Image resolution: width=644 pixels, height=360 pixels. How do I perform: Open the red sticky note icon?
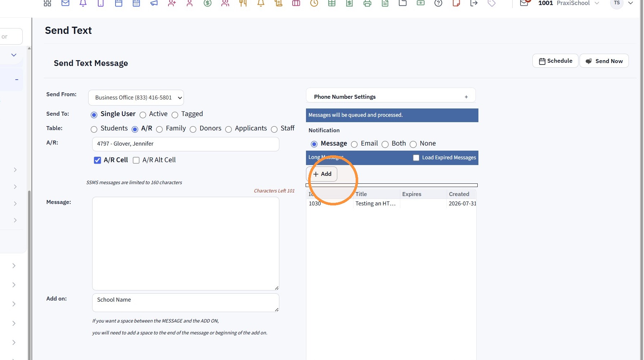pyautogui.click(x=456, y=3)
